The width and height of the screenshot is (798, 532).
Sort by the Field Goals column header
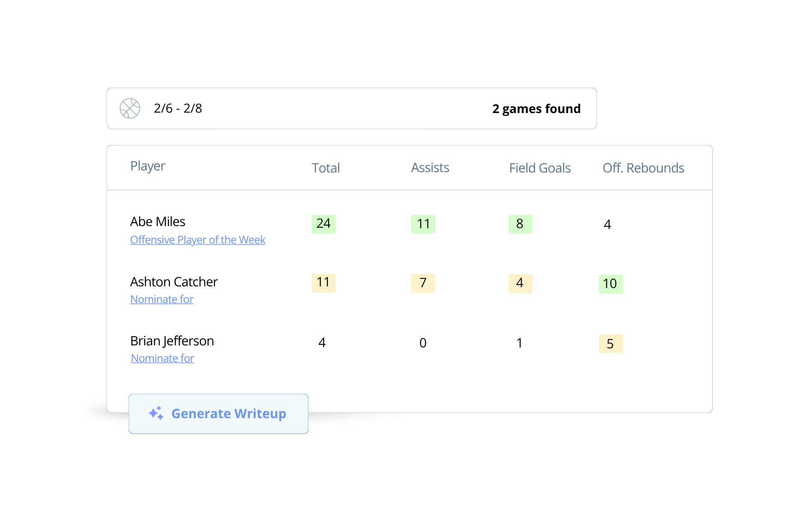(540, 168)
